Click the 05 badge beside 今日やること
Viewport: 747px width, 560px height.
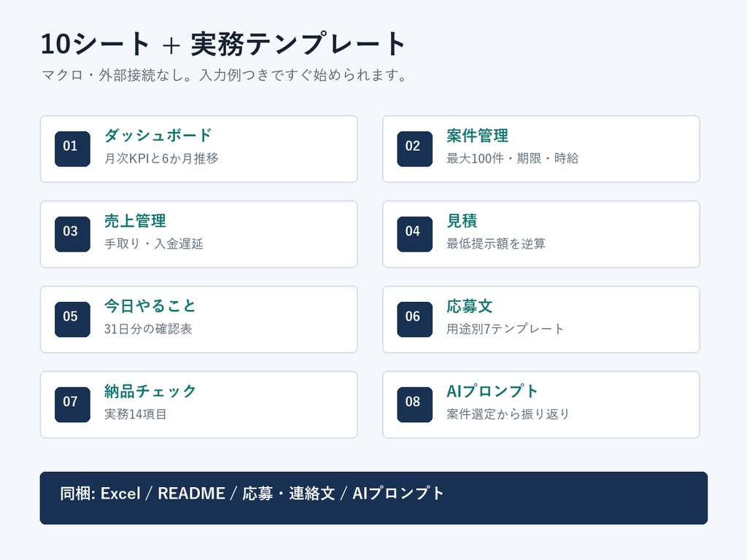(72, 319)
